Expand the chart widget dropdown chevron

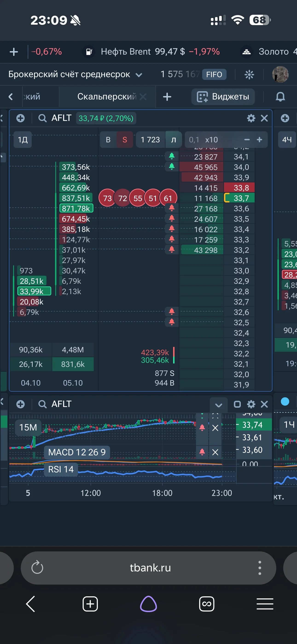(218, 405)
